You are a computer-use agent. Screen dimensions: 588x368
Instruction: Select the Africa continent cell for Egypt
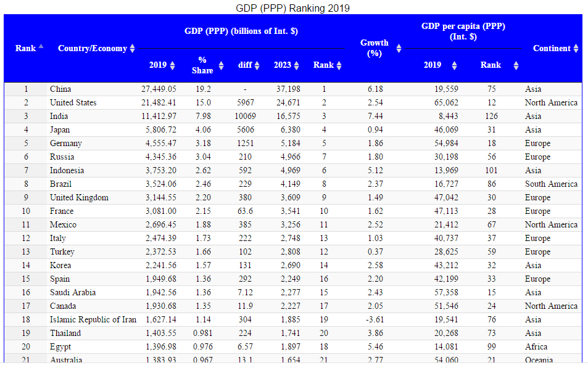click(536, 347)
